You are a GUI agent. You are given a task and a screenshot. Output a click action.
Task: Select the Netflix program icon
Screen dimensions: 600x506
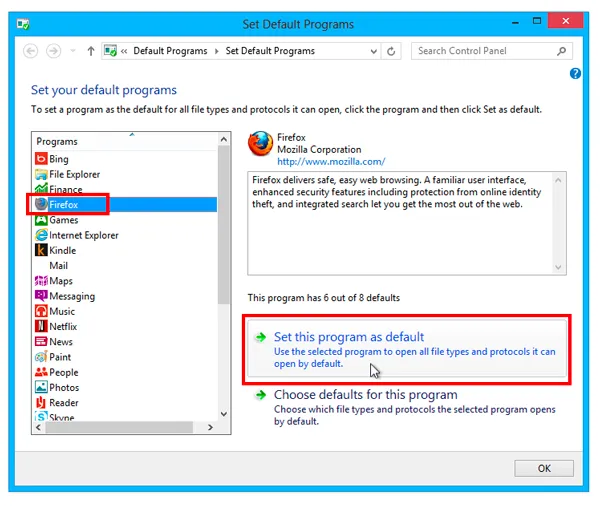click(x=41, y=327)
